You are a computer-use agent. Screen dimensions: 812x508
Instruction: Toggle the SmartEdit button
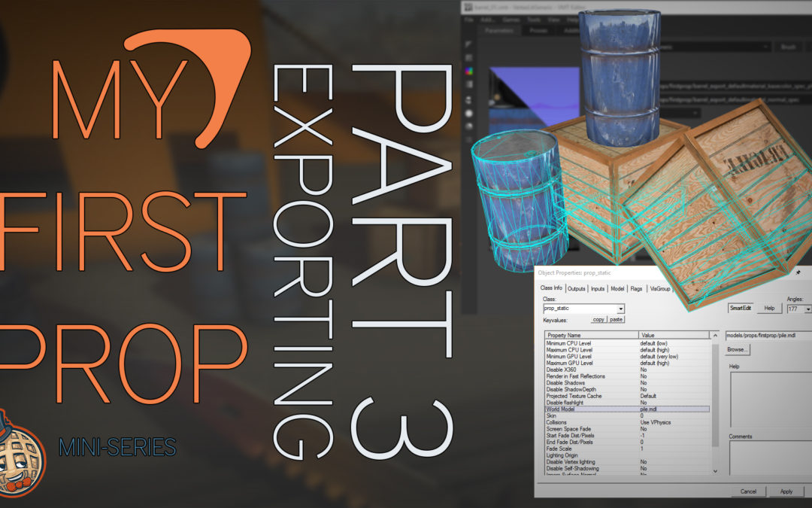741,309
